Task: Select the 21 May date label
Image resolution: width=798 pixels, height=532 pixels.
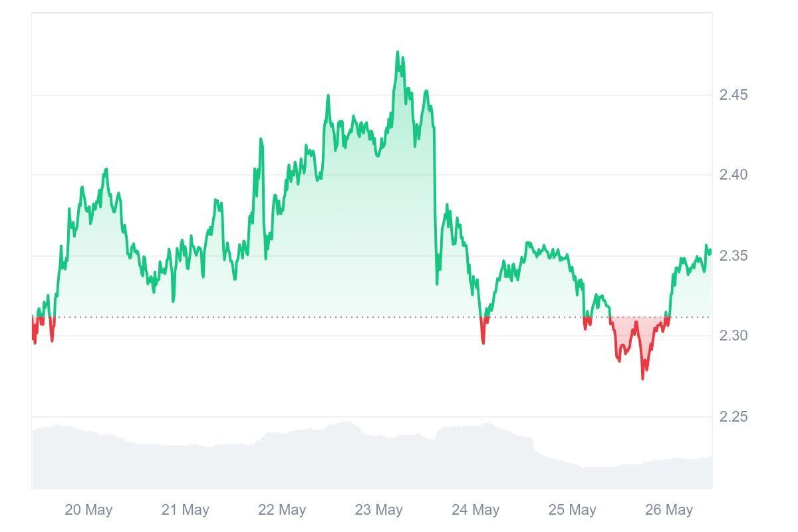Action: [185, 510]
